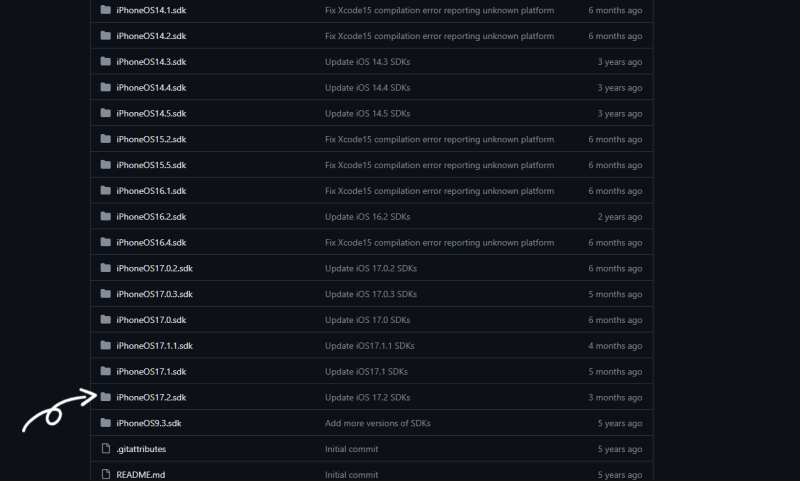
Task: Click folder icon for iPhoneOS16.4.sdk
Action: (105, 242)
